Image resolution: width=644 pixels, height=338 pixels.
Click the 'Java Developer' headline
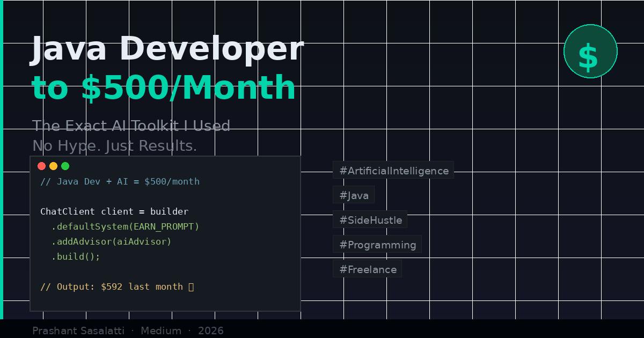click(x=167, y=49)
